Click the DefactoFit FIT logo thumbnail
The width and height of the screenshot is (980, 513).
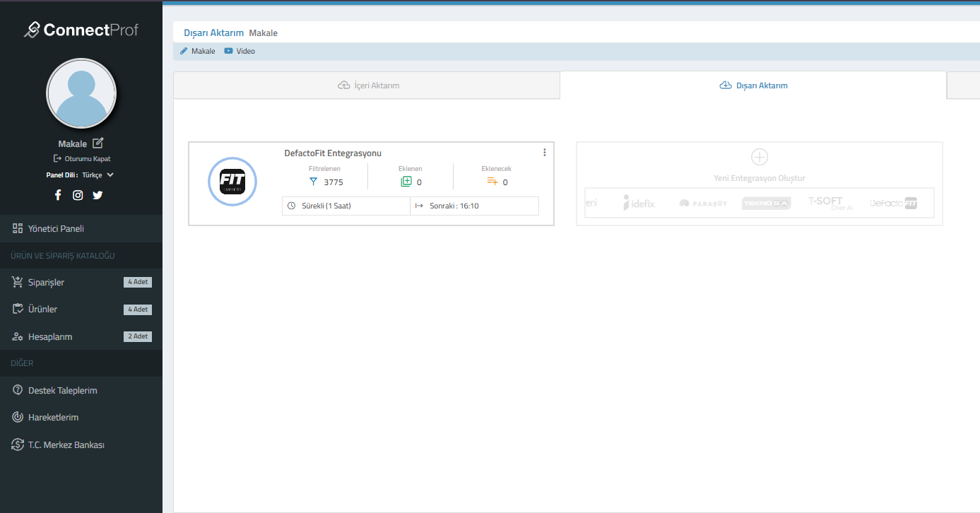[x=232, y=182]
